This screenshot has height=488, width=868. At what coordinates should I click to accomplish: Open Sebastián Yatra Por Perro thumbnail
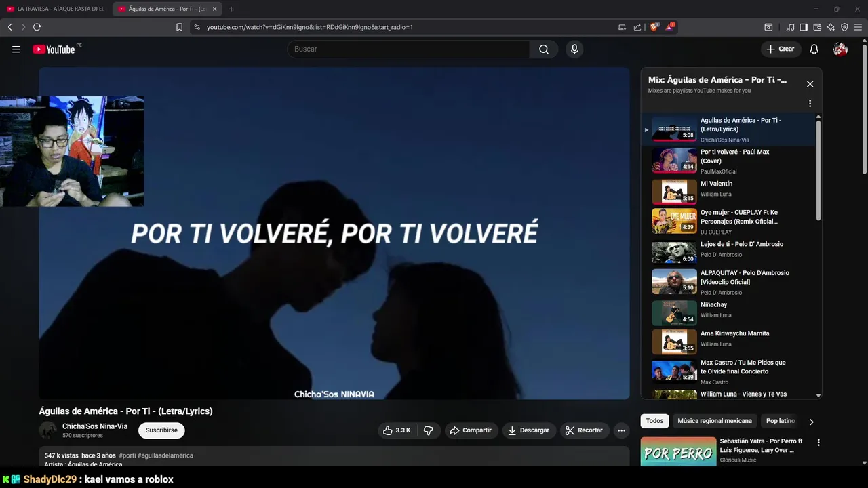[678, 451]
